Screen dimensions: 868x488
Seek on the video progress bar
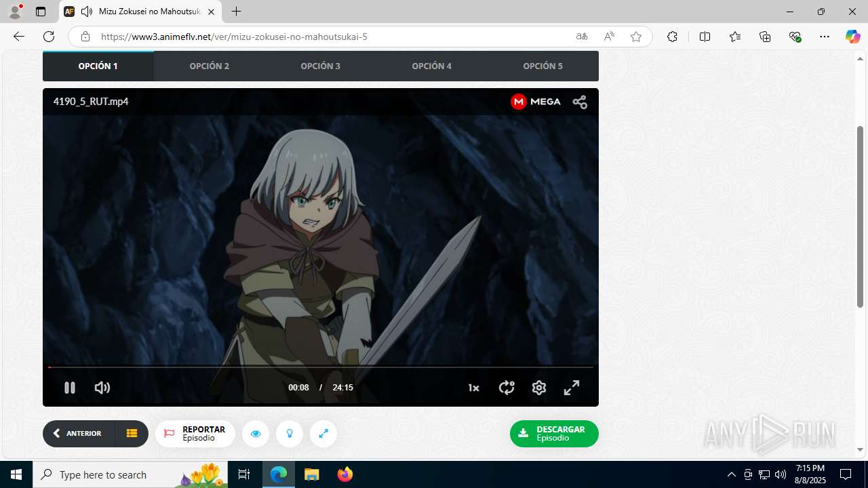(x=321, y=367)
